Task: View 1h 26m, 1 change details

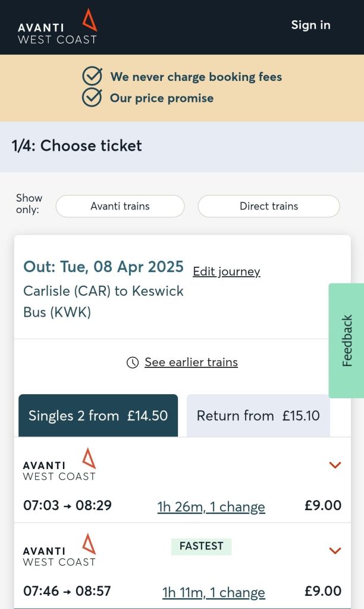Action: [x=211, y=507]
